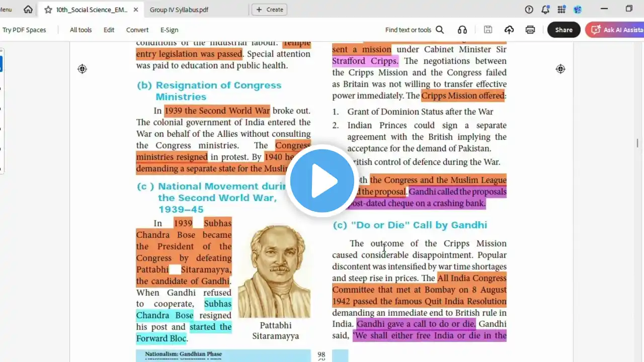Image resolution: width=644 pixels, height=362 pixels.
Task: Click the vertical scrollbar thumb
Action: [x=637, y=143]
